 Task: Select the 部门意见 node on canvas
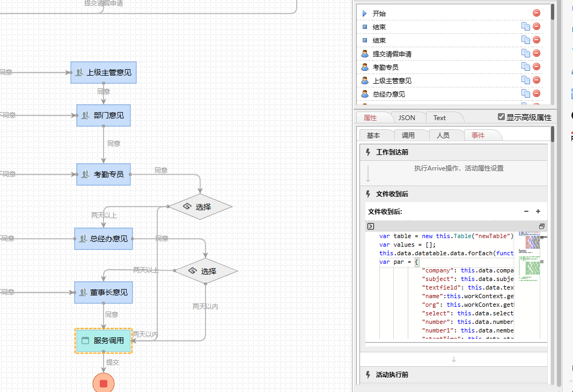[x=104, y=115]
